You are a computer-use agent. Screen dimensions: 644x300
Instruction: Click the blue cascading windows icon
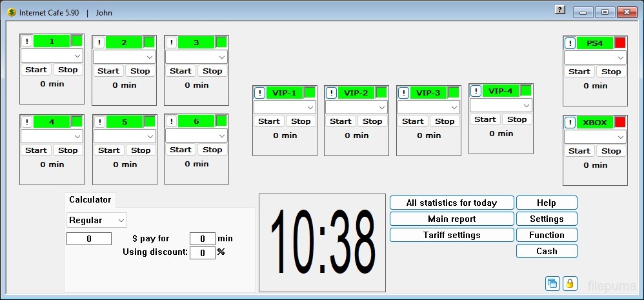coord(552,283)
